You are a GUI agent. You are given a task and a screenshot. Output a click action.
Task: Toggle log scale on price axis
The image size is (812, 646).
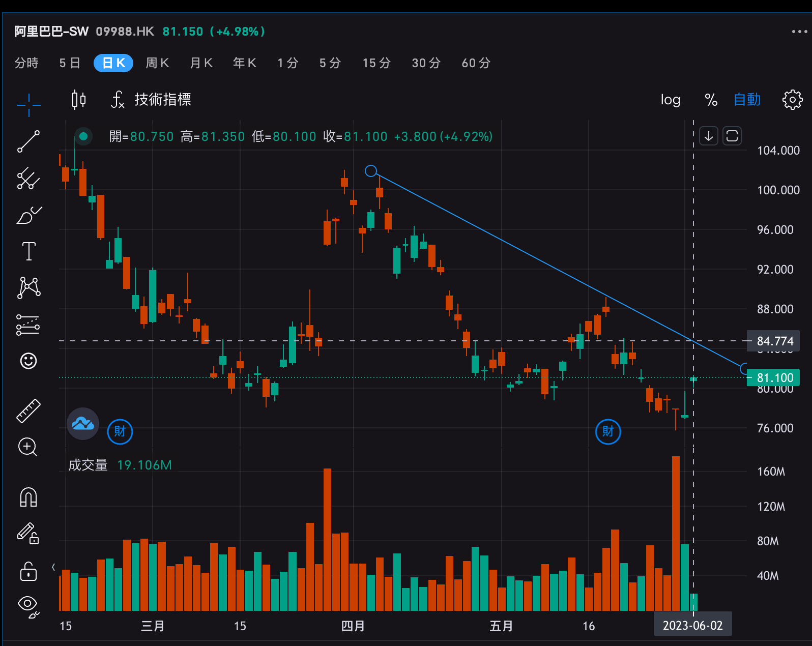pyautogui.click(x=670, y=100)
